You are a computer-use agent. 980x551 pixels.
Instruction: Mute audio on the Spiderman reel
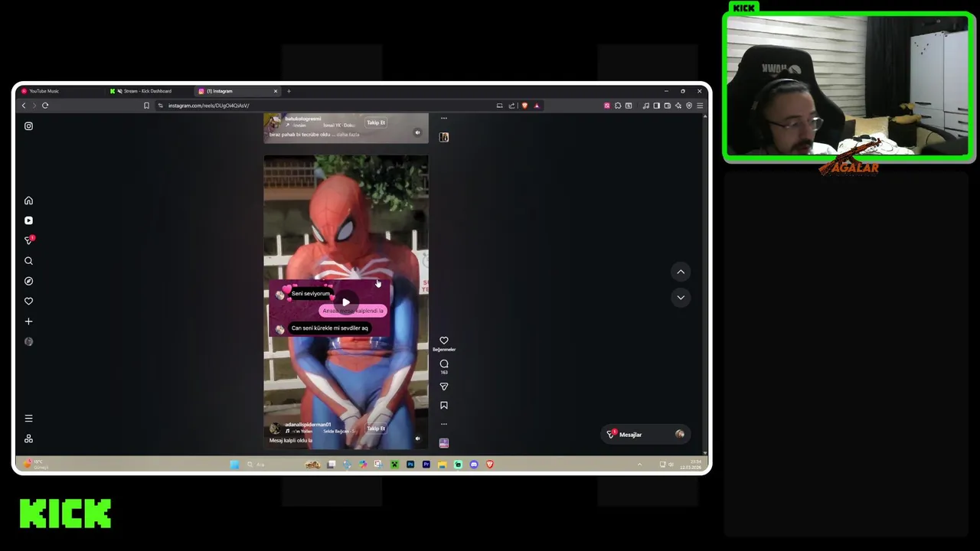417,439
